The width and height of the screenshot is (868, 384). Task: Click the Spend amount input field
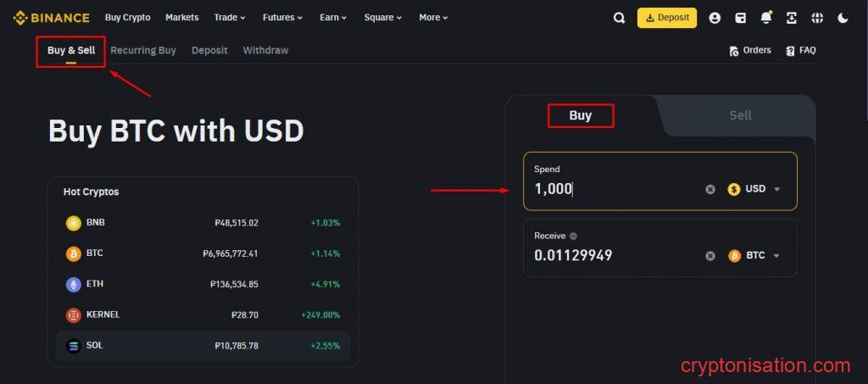tap(610, 189)
